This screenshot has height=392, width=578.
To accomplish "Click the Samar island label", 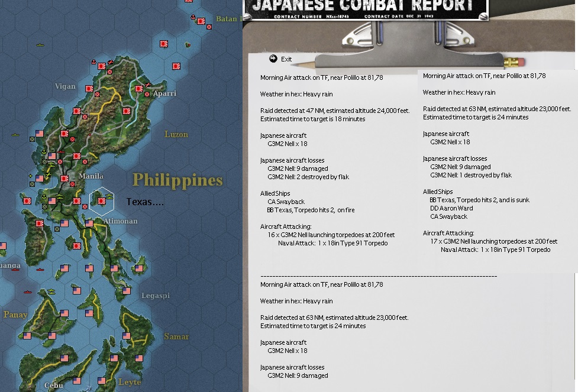I will 176,336.
